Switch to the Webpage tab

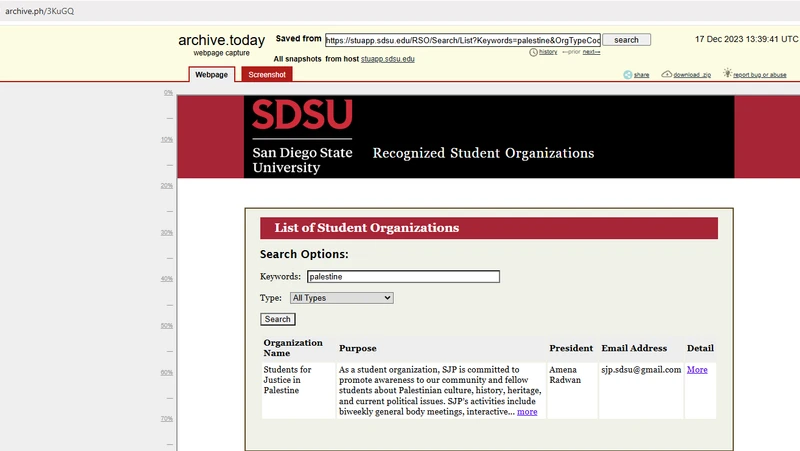click(x=211, y=74)
